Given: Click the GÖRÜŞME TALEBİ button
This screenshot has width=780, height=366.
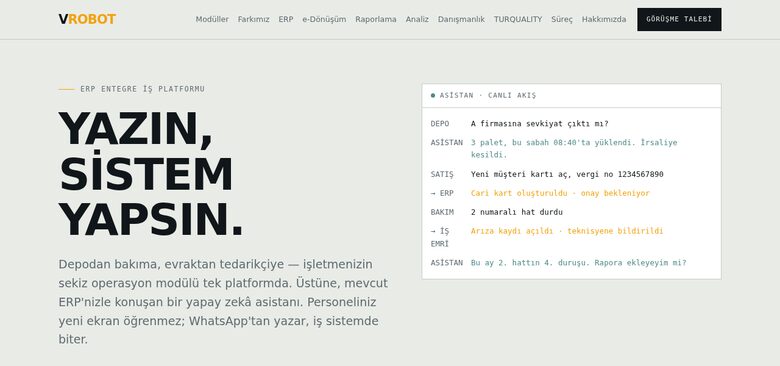Looking at the screenshot, I should pos(679,19).
